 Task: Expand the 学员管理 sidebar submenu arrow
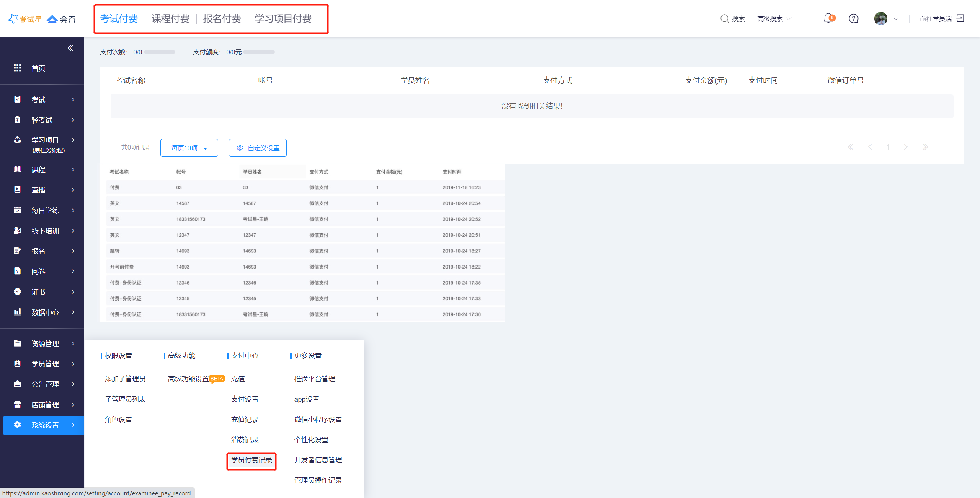pyautogui.click(x=73, y=364)
